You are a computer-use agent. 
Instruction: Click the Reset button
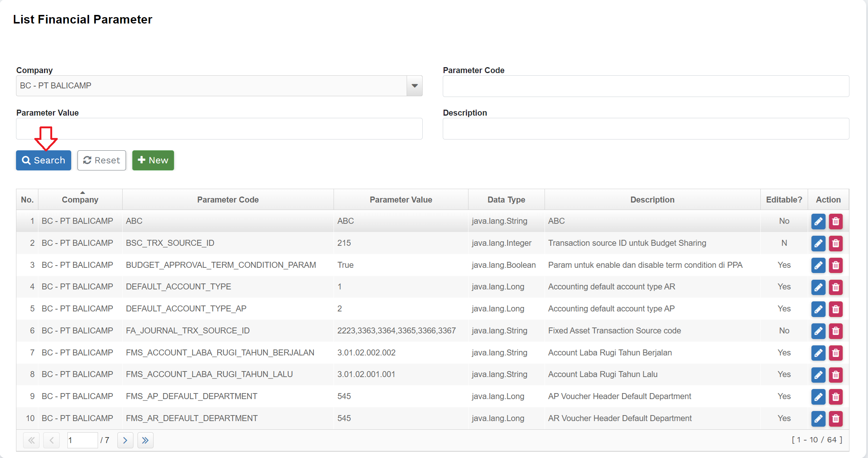[101, 160]
